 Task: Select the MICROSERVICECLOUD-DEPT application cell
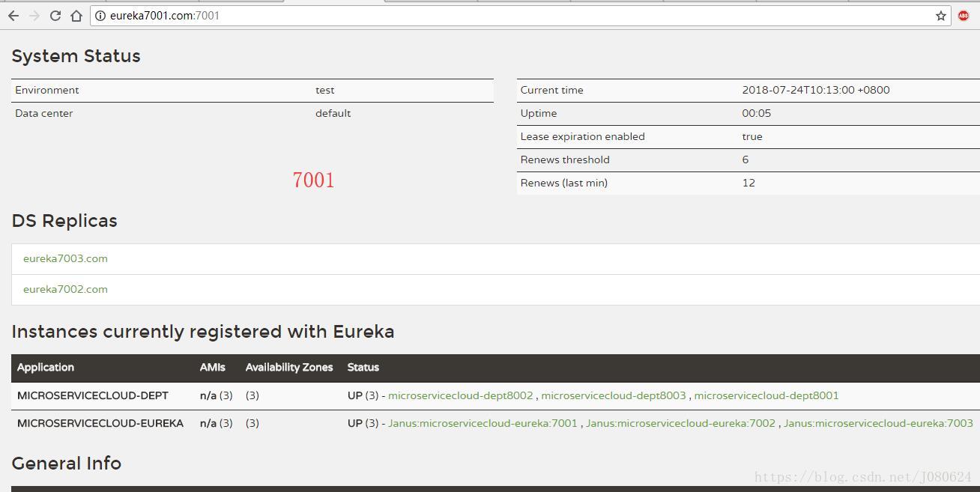click(93, 395)
